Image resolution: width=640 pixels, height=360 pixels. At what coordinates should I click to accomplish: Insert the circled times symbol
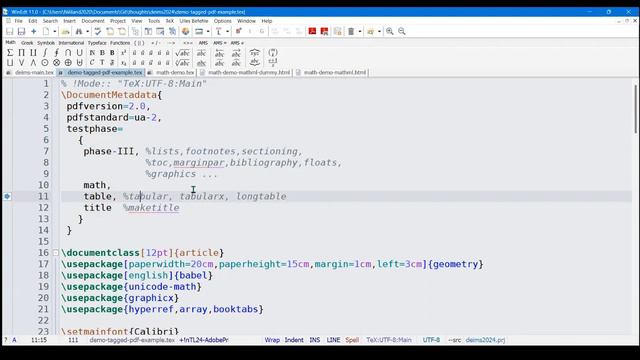click(x=56, y=63)
